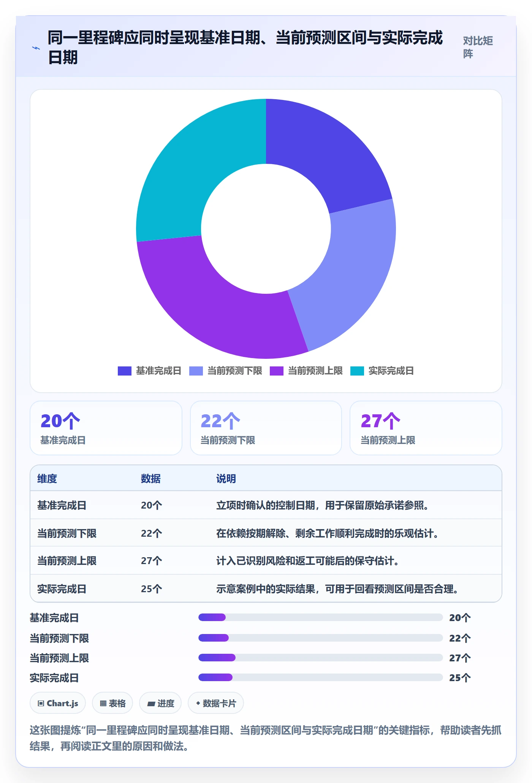Click the 实际完成日 progress bar
This screenshot has height=783, width=532.
tap(321, 677)
